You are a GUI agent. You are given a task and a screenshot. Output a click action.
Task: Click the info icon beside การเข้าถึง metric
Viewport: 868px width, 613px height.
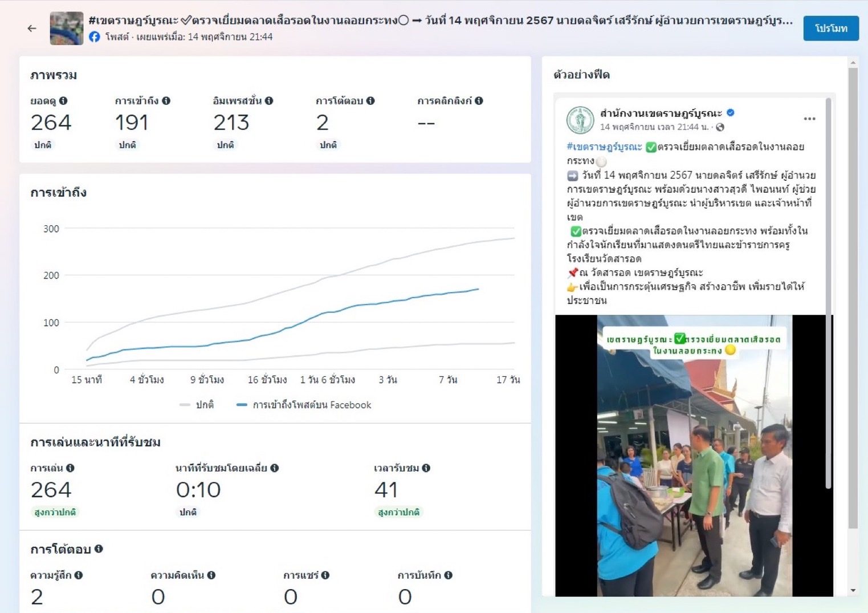[166, 101]
